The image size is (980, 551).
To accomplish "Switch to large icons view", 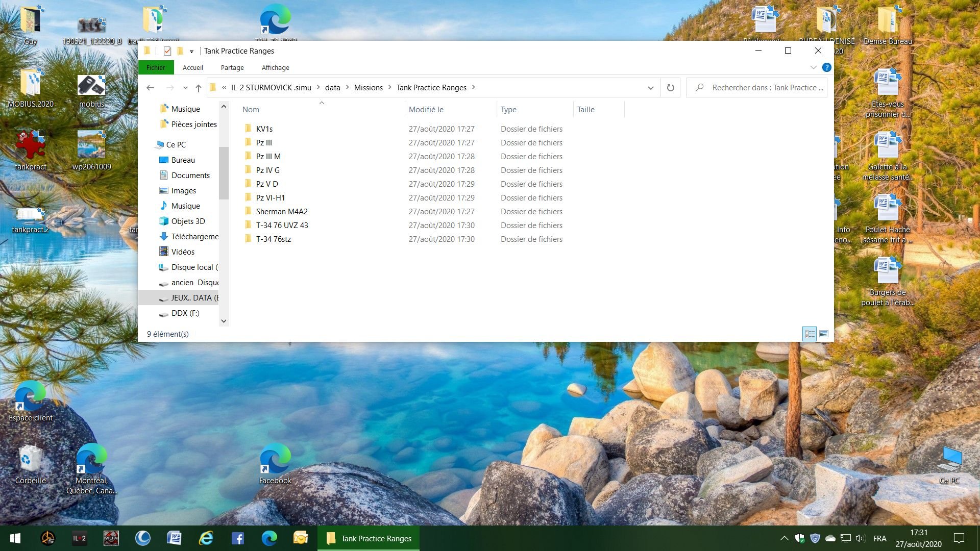I will [x=823, y=334].
